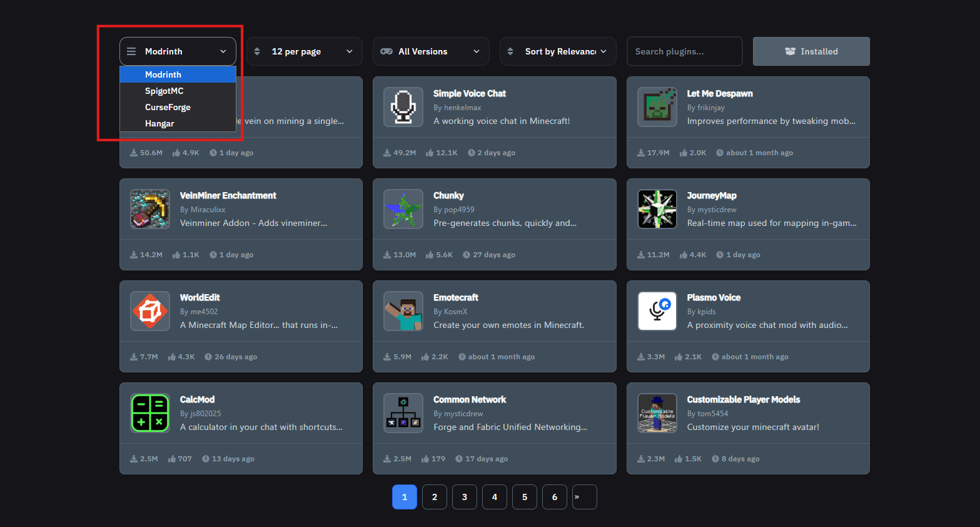
Task: Open the Plasmo Voice title
Action: point(714,297)
